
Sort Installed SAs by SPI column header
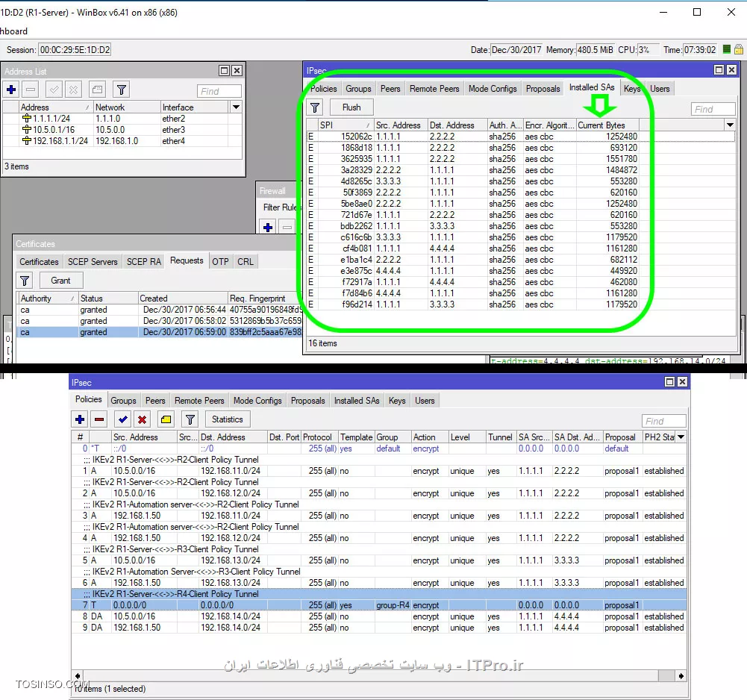pyautogui.click(x=346, y=125)
